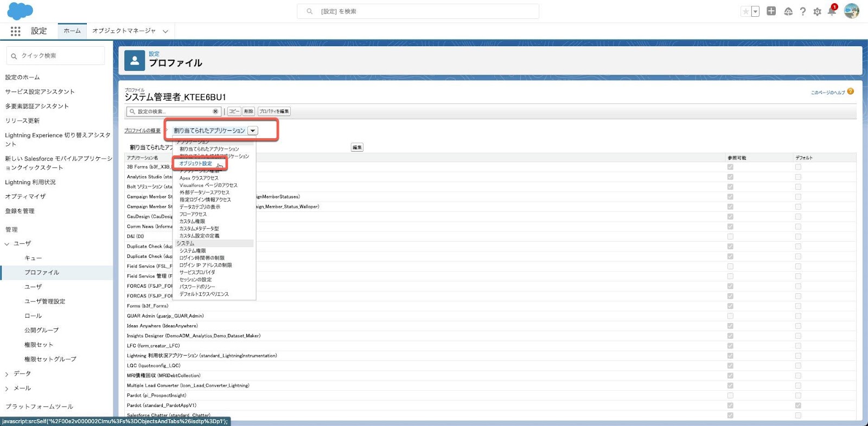Viewport: 868px width, 426px height.
Task: Click the 編集 button above the table
Action: point(357,147)
